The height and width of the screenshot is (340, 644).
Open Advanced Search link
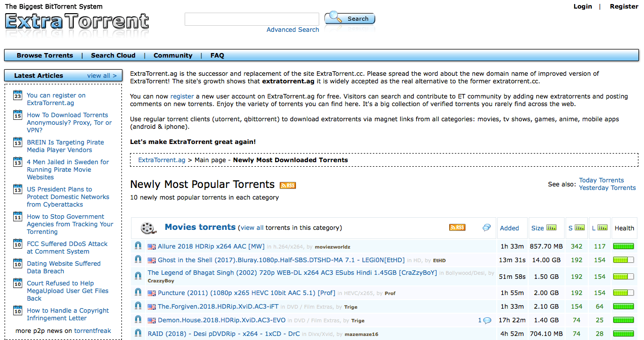tap(293, 30)
